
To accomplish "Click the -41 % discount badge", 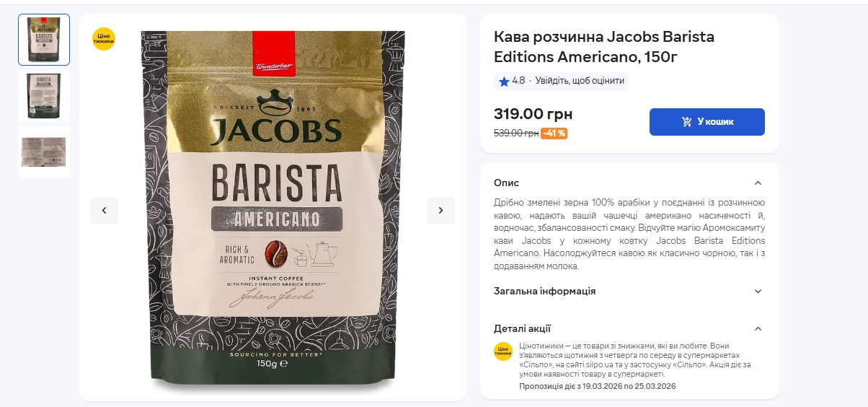I will coord(554,134).
